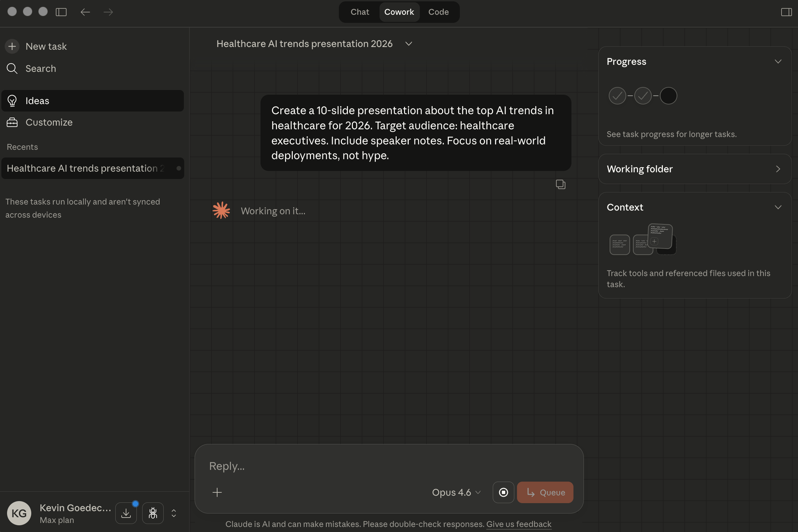Switch to the Chat tab
The width and height of the screenshot is (798, 532).
click(x=359, y=12)
